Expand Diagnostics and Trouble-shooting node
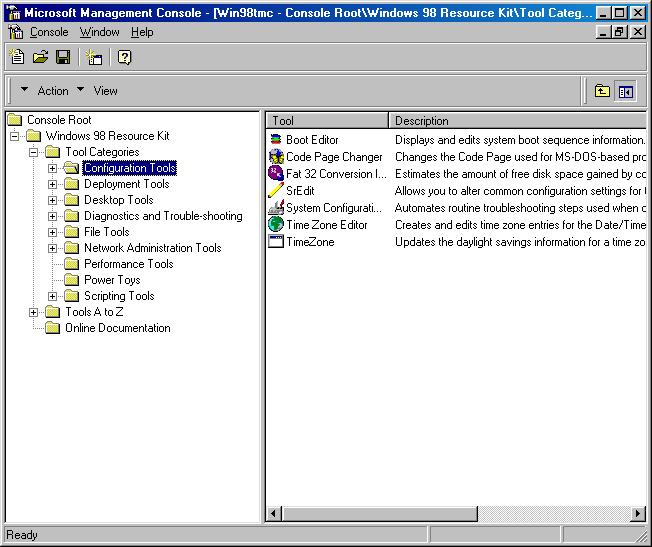This screenshot has width=652, height=547. pos(52,216)
